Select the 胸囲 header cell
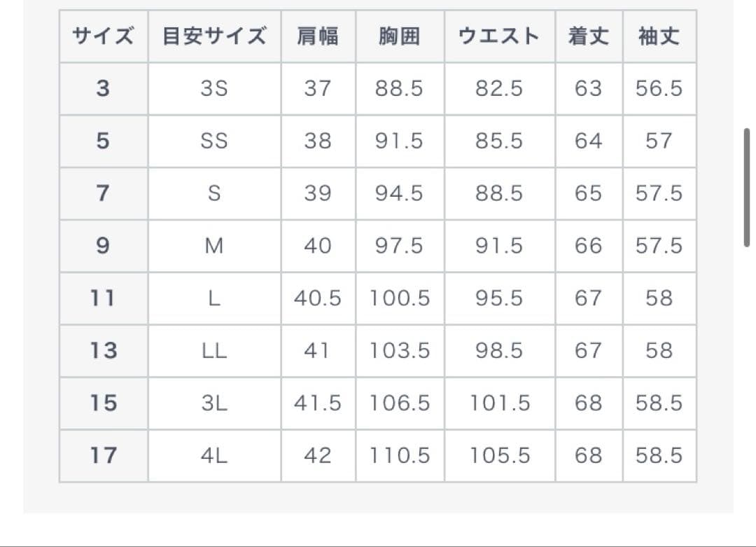Image resolution: width=756 pixels, height=547 pixels. 399,36
